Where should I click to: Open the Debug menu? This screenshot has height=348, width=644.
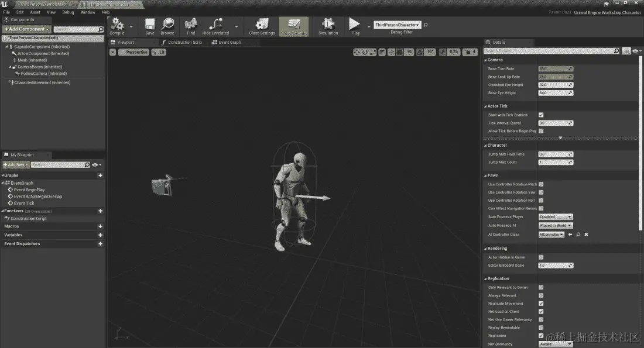coord(68,12)
